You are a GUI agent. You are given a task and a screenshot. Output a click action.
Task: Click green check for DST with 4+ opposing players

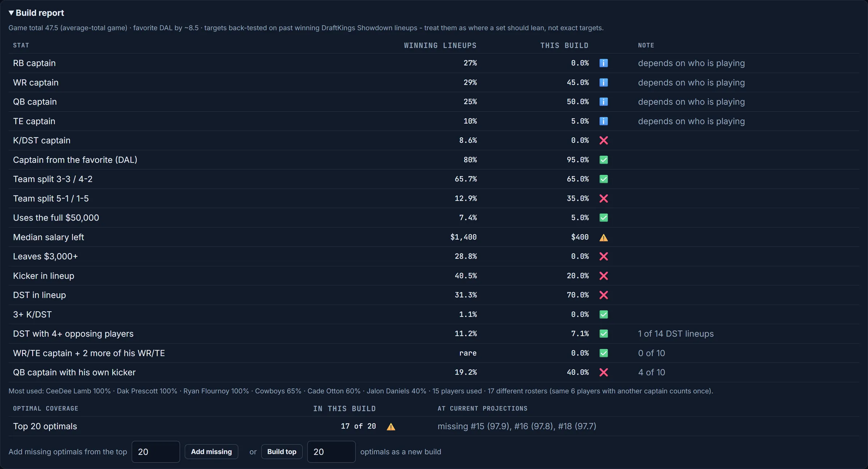click(603, 334)
